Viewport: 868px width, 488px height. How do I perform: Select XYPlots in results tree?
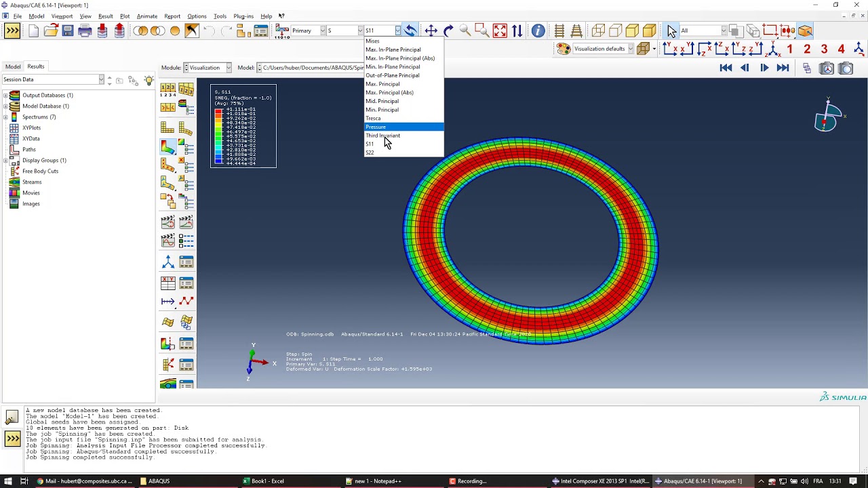pyautogui.click(x=31, y=127)
